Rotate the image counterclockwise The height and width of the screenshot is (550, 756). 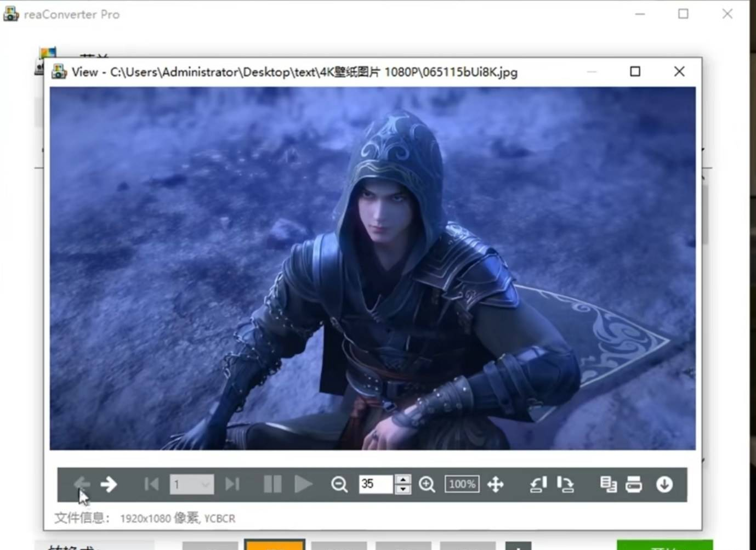click(x=538, y=485)
